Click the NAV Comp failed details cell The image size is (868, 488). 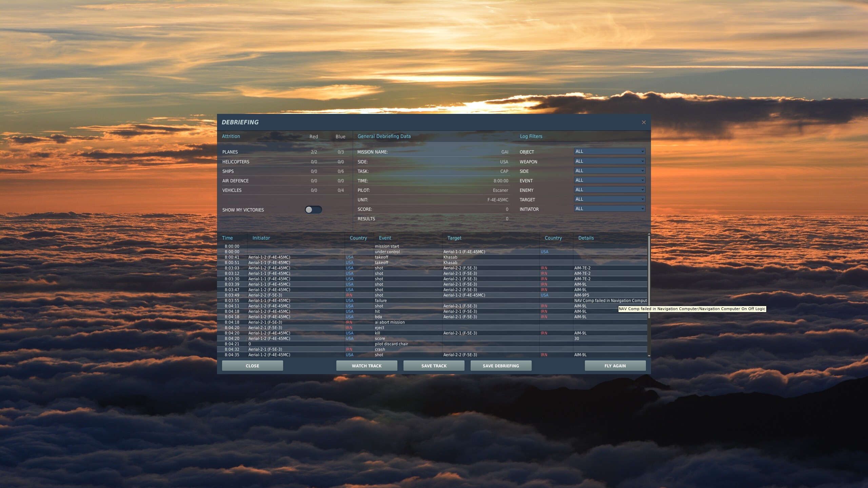tap(610, 301)
